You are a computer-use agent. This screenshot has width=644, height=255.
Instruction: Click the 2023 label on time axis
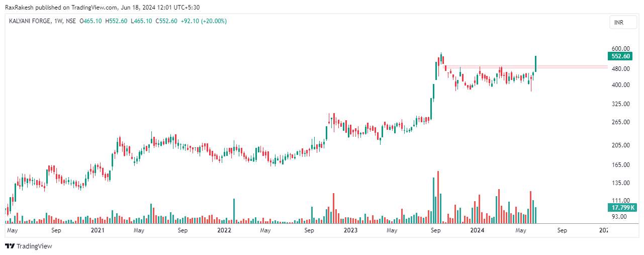click(x=350, y=230)
